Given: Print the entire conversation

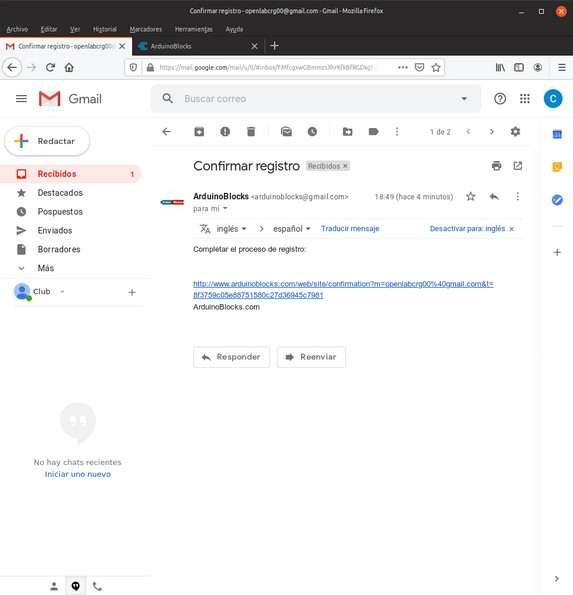Looking at the screenshot, I should [x=496, y=166].
